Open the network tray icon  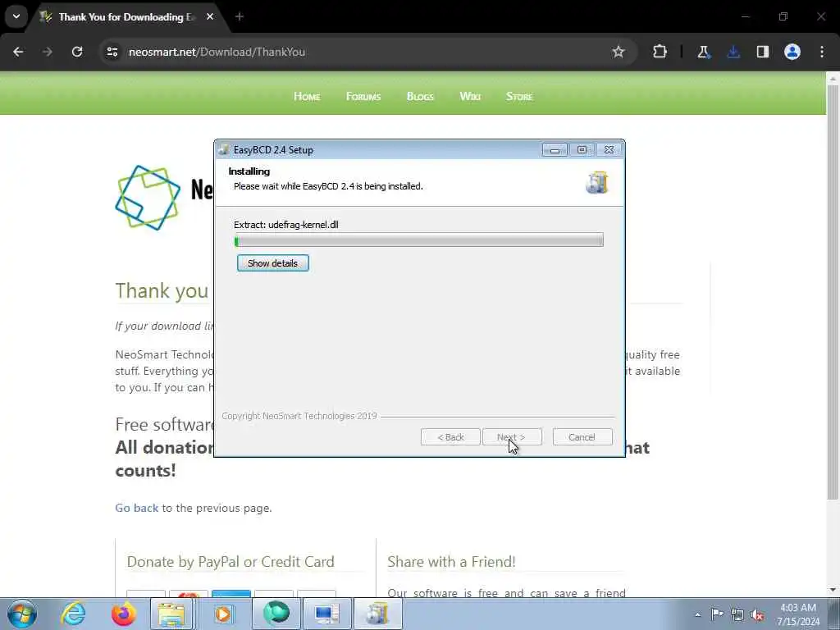737,614
